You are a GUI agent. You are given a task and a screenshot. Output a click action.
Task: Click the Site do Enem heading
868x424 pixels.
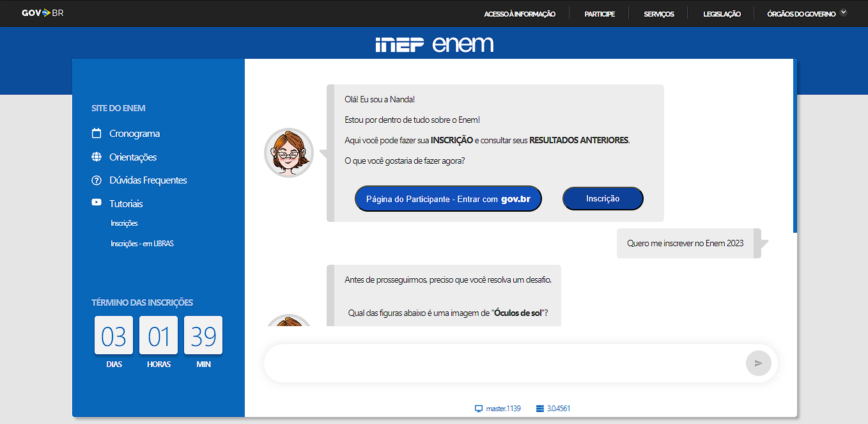(x=118, y=108)
